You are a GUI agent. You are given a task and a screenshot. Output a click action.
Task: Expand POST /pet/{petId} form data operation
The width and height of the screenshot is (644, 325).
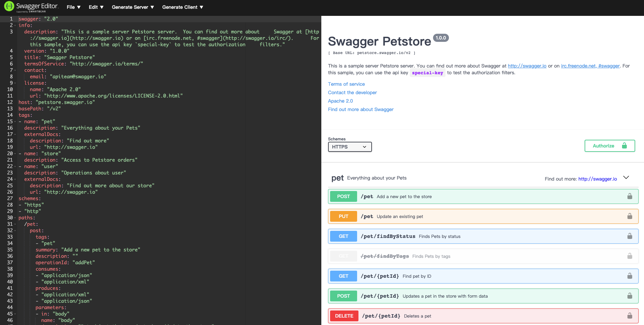[x=483, y=296]
